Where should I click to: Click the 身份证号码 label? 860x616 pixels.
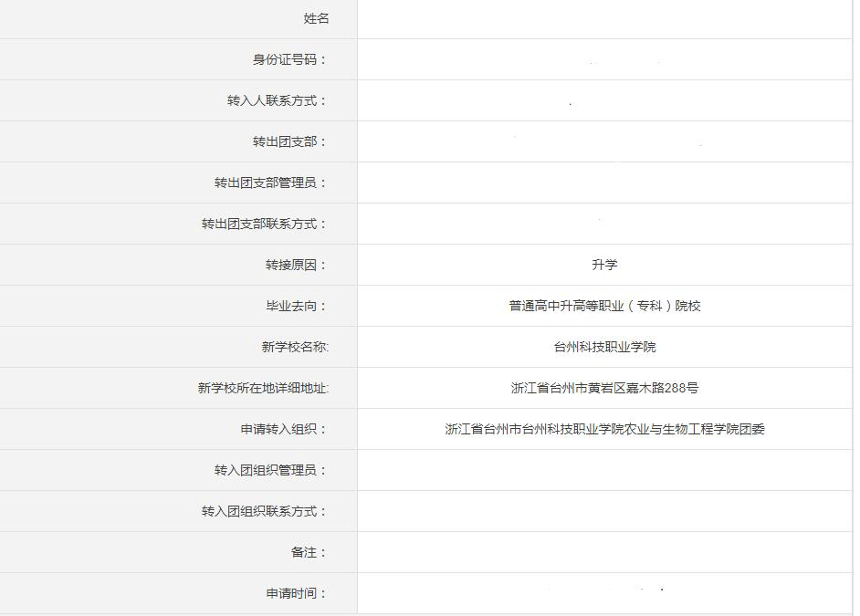(x=289, y=59)
